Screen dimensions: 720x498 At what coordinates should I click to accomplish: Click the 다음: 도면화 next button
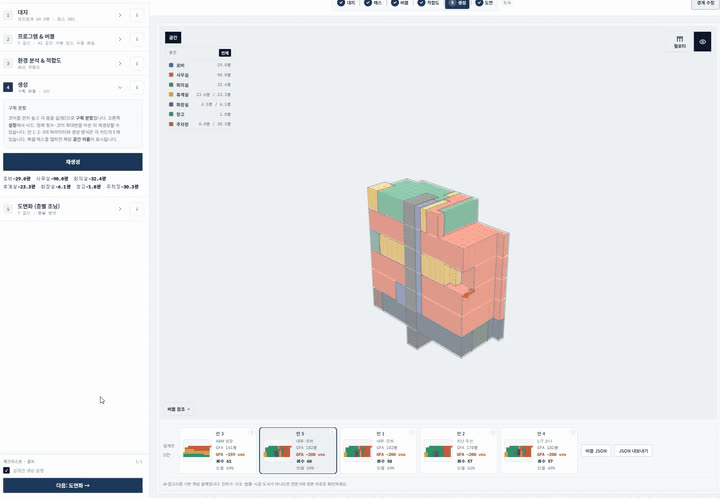click(x=73, y=485)
